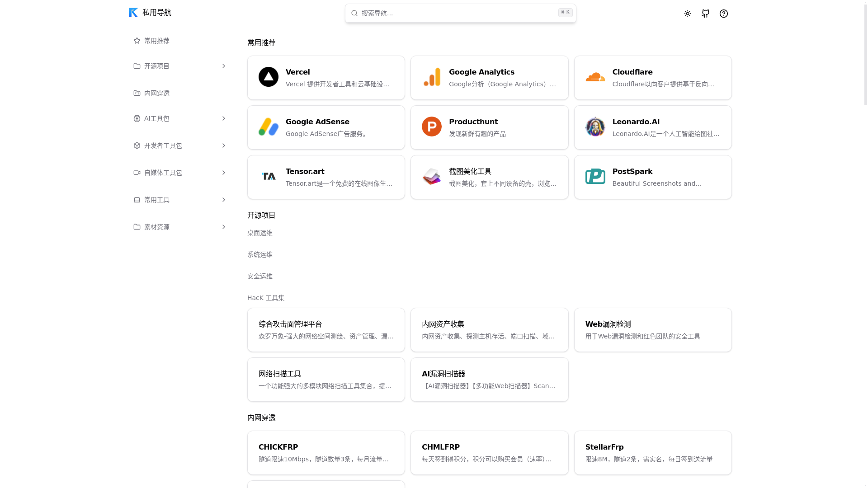The height and width of the screenshot is (488, 868).
Task: Open the Cloudflare card title
Action: 632,72
